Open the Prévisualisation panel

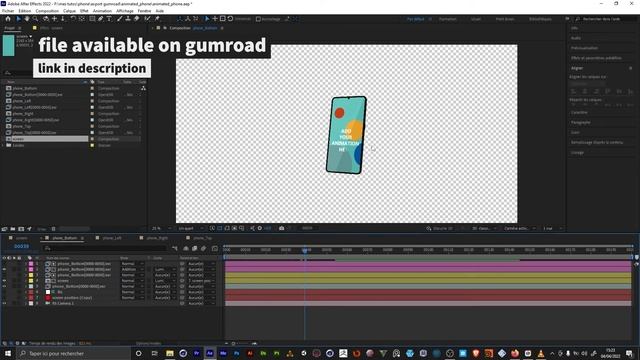(x=584, y=48)
